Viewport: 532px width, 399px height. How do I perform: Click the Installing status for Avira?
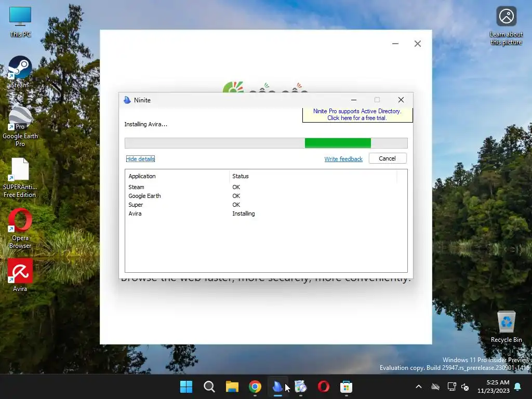pos(244,214)
